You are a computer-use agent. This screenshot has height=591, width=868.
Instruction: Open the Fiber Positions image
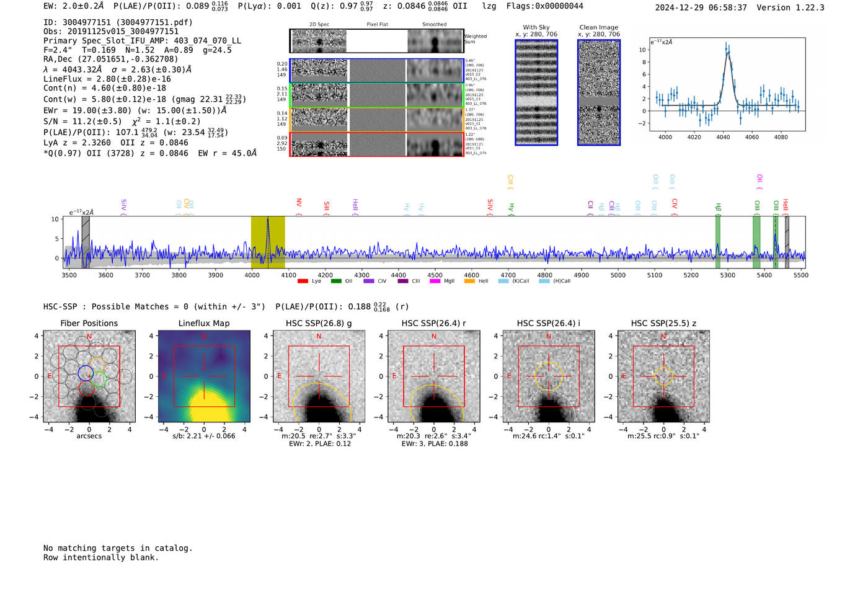pyautogui.click(x=89, y=376)
